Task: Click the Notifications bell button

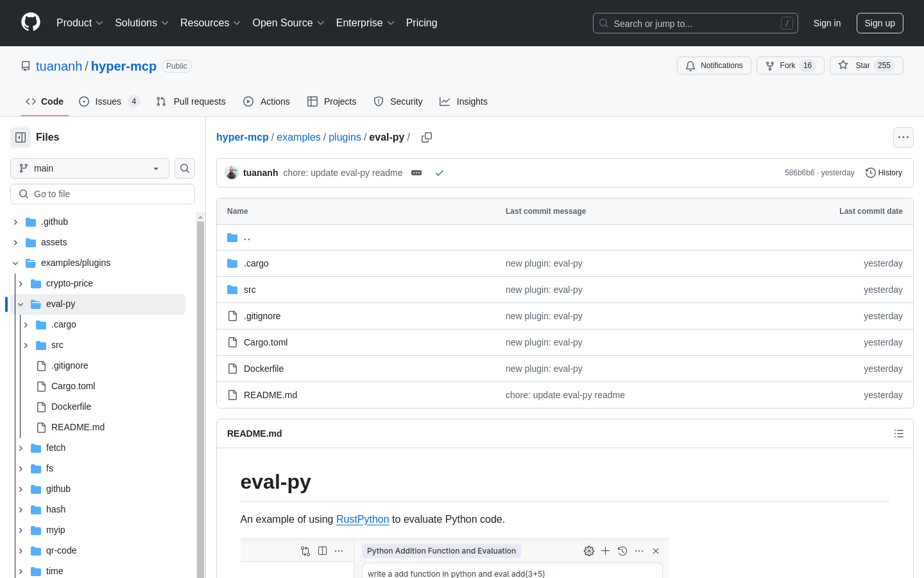Action: pos(714,66)
